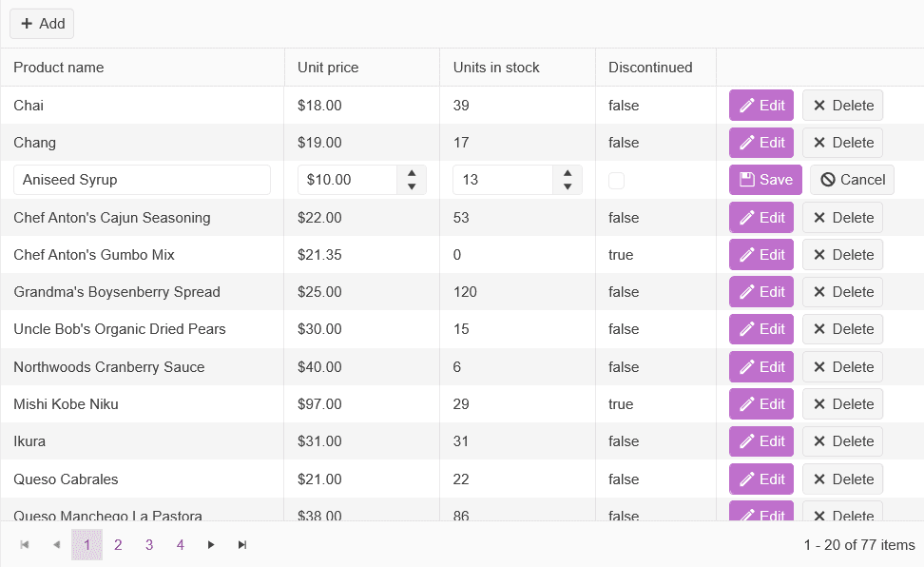Select the 120 units in stock cell
924x567 pixels.
tap(517, 292)
